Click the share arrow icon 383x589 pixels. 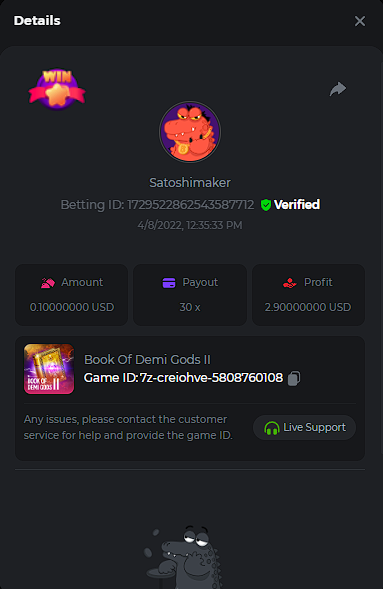[x=338, y=89]
